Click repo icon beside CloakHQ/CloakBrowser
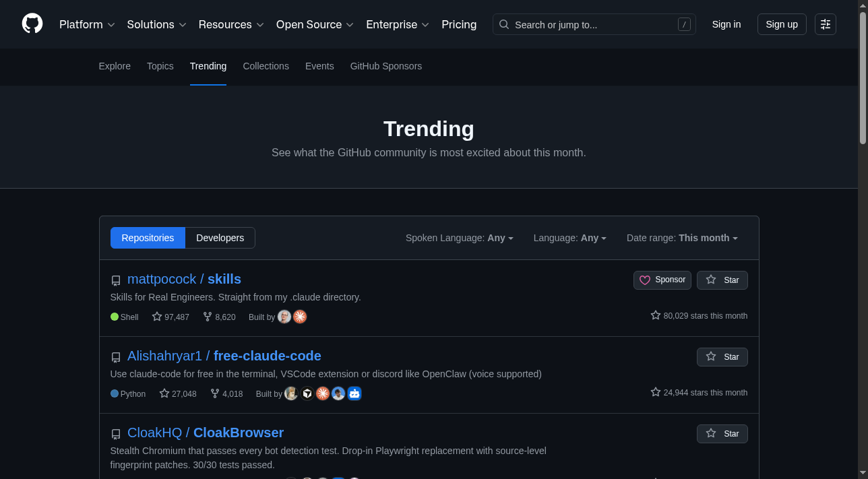Image resolution: width=868 pixels, height=479 pixels. click(116, 434)
